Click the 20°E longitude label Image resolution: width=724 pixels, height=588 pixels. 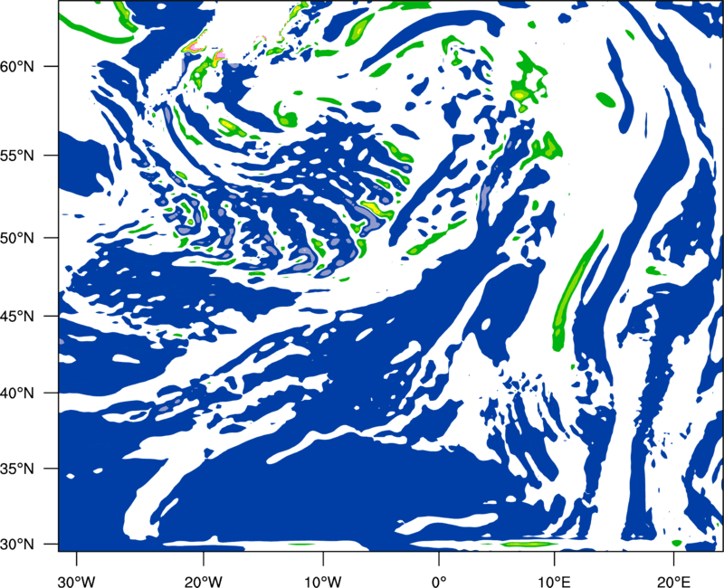point(673,582)
